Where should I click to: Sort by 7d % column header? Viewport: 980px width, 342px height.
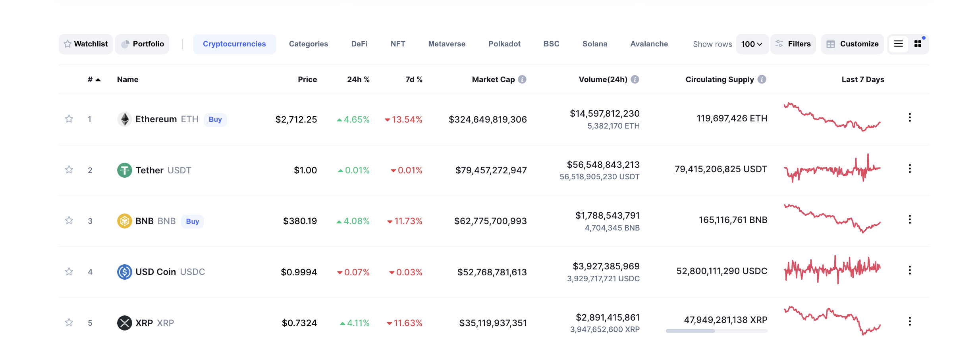(x=414, y=79)
